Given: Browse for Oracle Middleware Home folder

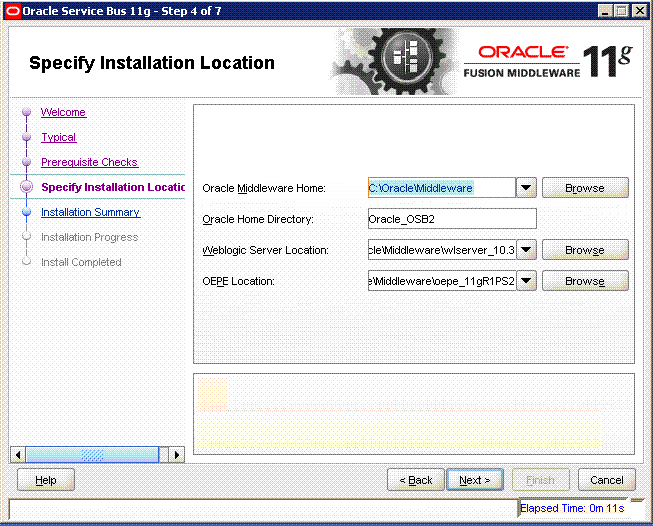Looking at the screenshot, I should click(x=585, y=188).
